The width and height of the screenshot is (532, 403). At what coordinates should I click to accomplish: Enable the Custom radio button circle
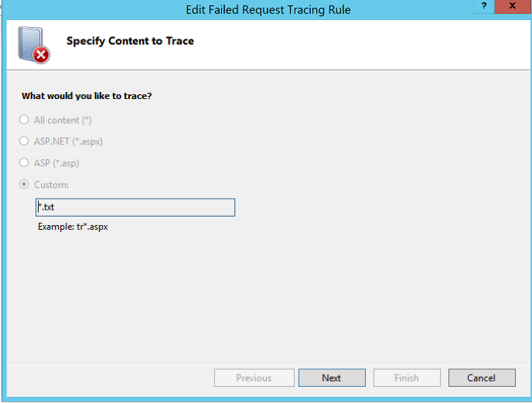point(24,185)
